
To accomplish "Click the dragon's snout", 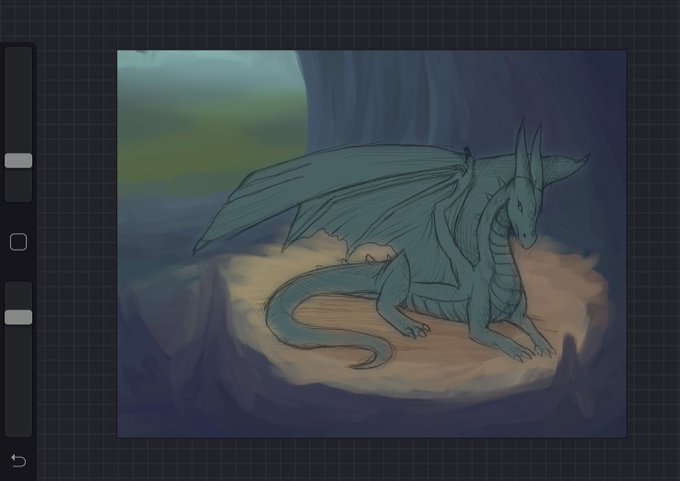I will pyautogui.click(x=527, y=237).
